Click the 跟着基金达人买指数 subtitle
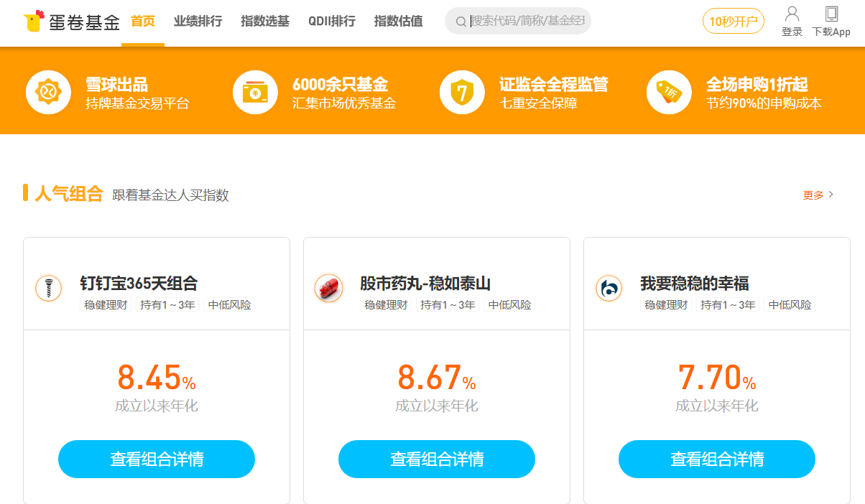This screenshot has height=504, width=865. [171, 195]
